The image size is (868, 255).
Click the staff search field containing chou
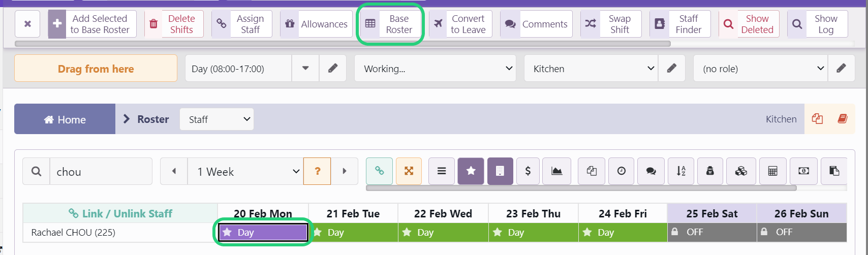pyautogui.click(x=101, y=171)
